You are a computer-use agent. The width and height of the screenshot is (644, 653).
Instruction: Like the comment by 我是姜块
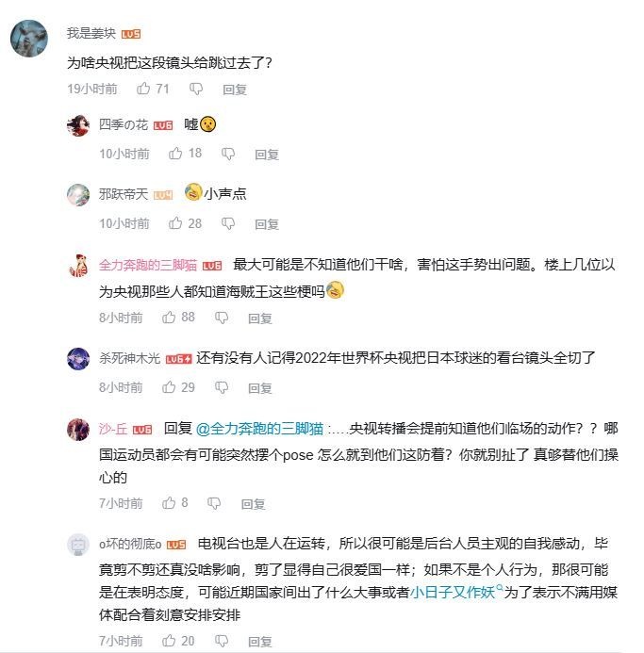(x=143, y=89)
